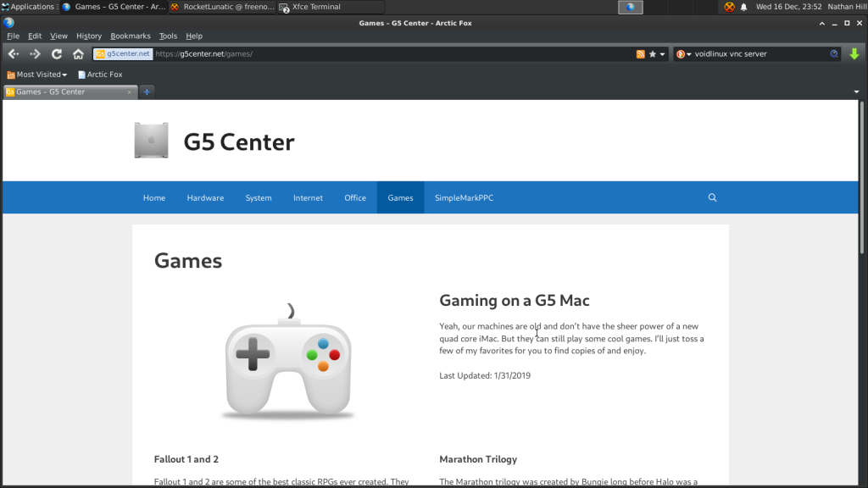Focus the URL address field

click(x=393, y=53)
